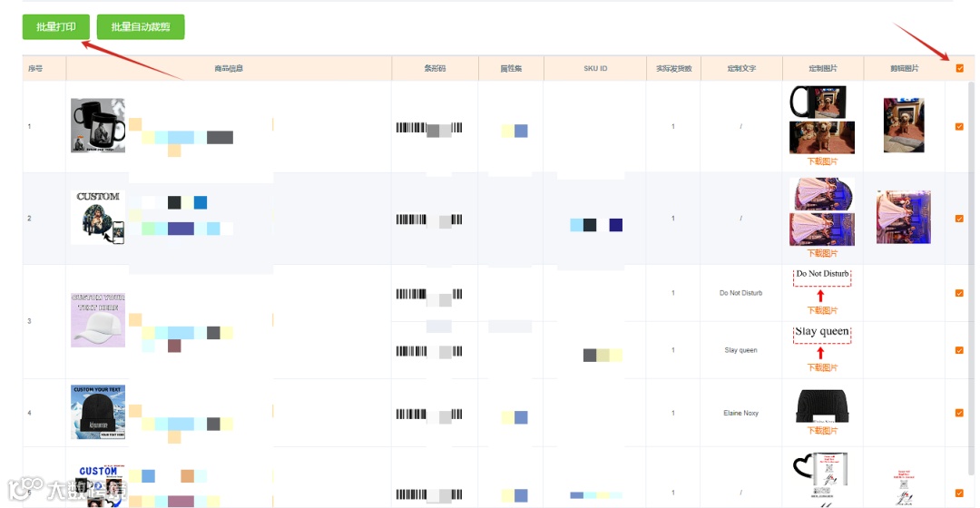The image size is (980, 508).
Task: Open the black beanie custom image preview
Action: (x=822, y=406)
